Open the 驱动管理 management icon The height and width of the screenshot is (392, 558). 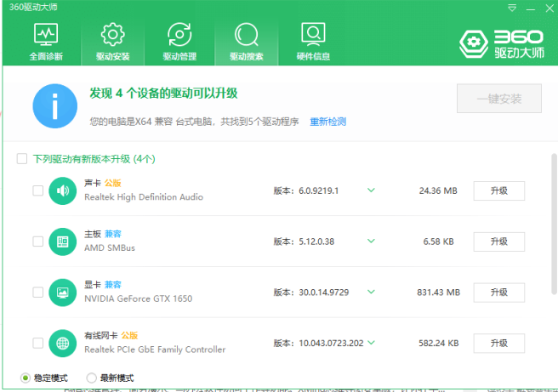pyautogui.click(x=179, y=36)
